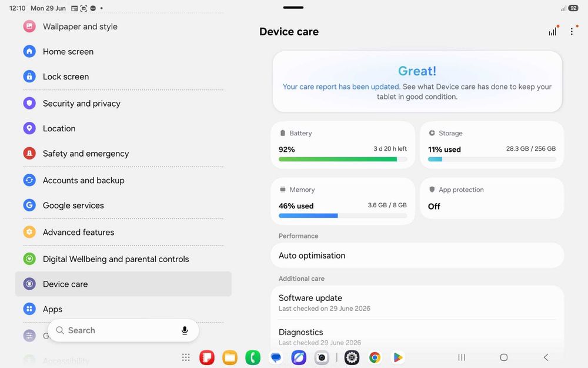
Task: Tap the voice search microphone icon
Action: click(x=185, y=330)
